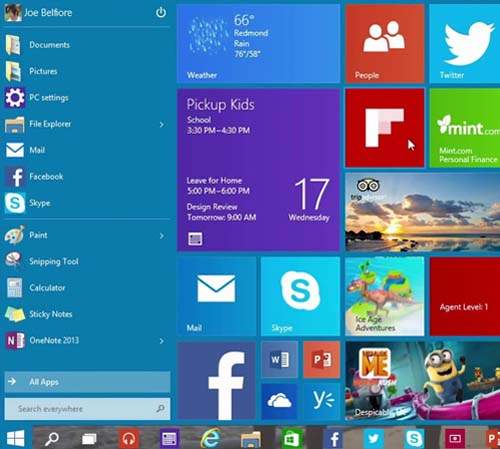This screenshot has width=500, height=449.
Task: Open the Ice Age Adventures tile
Action: [385, 296]
